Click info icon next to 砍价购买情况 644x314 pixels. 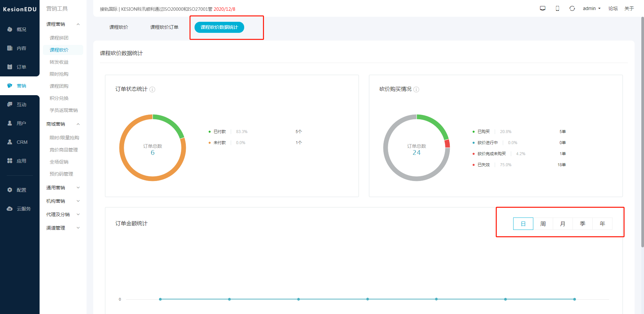click(416, 89)
